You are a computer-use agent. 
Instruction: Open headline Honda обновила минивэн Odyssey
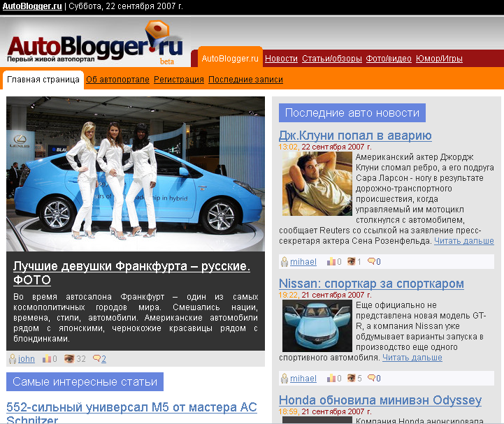click(x=380, y=400)
